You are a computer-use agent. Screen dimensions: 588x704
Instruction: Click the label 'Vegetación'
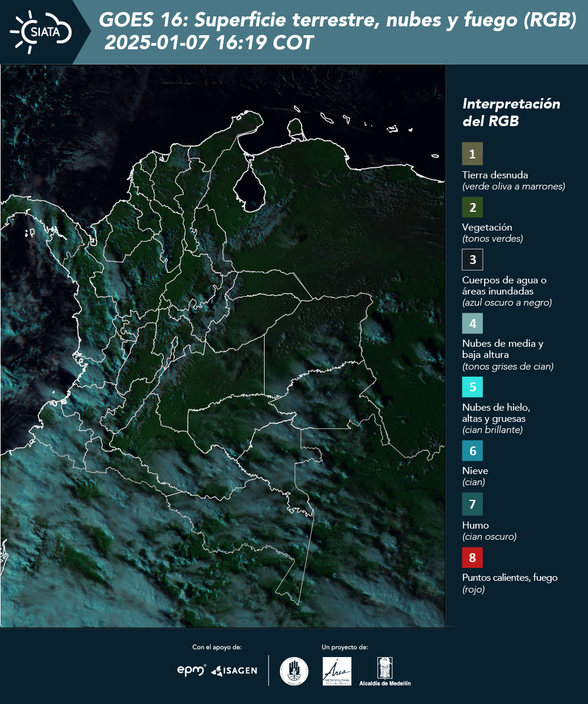(x=487, y=228)
